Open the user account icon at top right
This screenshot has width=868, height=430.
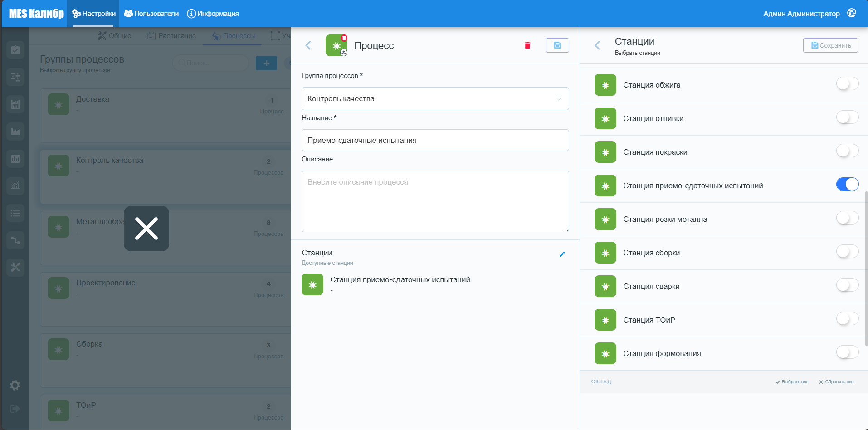click(x=852, y=13)
